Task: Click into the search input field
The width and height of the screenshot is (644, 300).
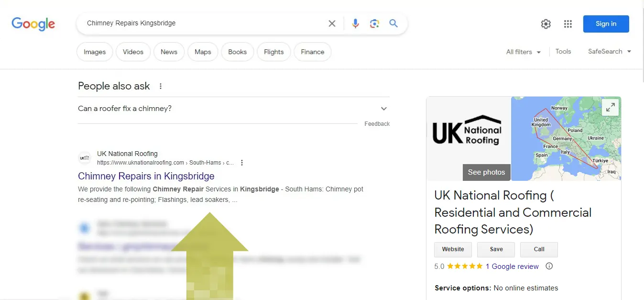Action: point(201,23)
